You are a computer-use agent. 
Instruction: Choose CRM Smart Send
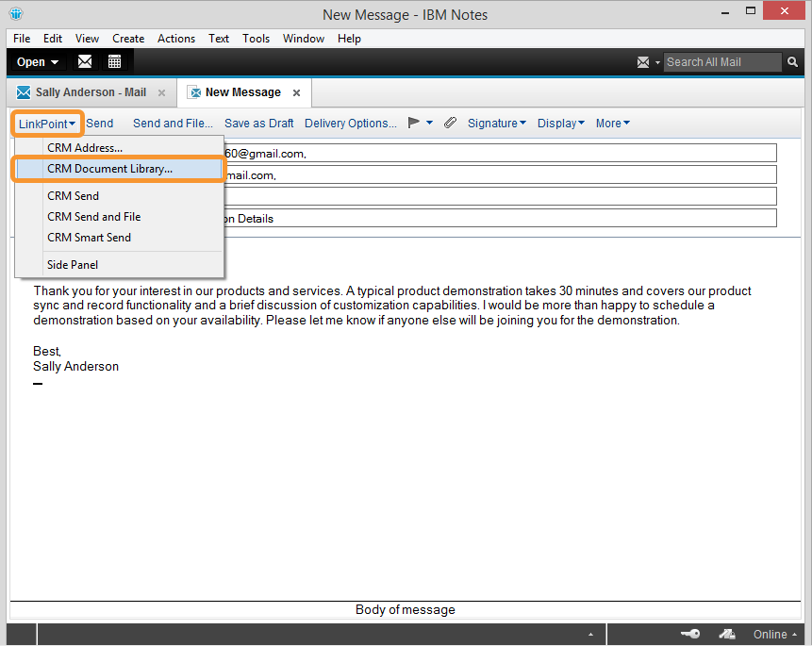(119, 238)
